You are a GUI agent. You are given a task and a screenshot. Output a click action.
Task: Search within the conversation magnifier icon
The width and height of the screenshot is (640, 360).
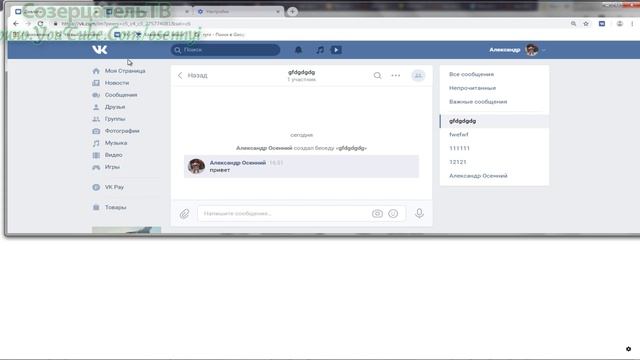(378, 76)
